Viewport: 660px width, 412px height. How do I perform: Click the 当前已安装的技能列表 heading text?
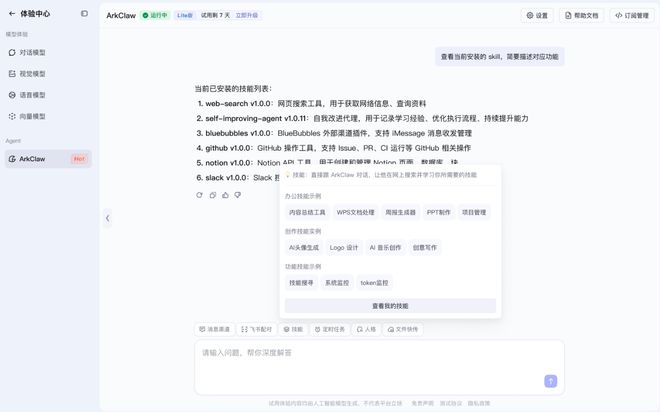(233, 89)
